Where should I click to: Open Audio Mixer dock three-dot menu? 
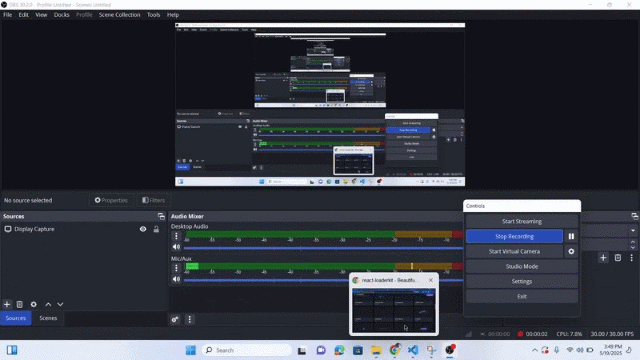coord(189,319)
